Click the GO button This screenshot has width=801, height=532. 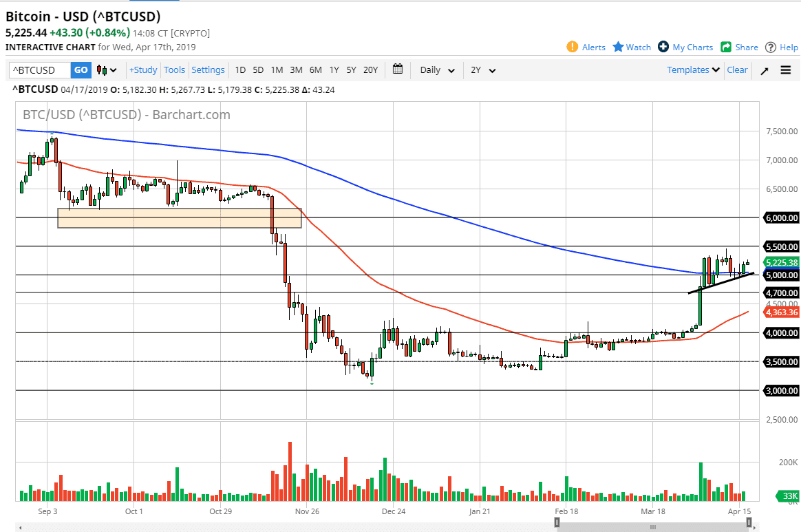tap(81, 70)
